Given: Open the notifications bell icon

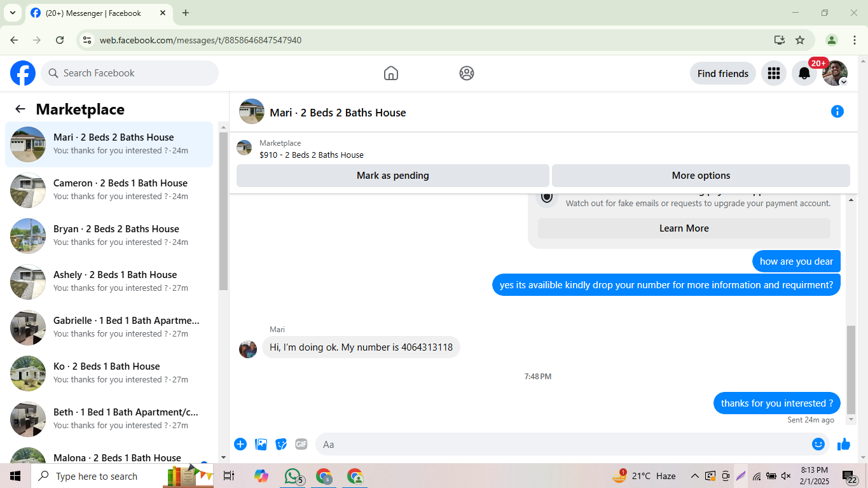Looking at the screenshot, I should pos(804,73).
